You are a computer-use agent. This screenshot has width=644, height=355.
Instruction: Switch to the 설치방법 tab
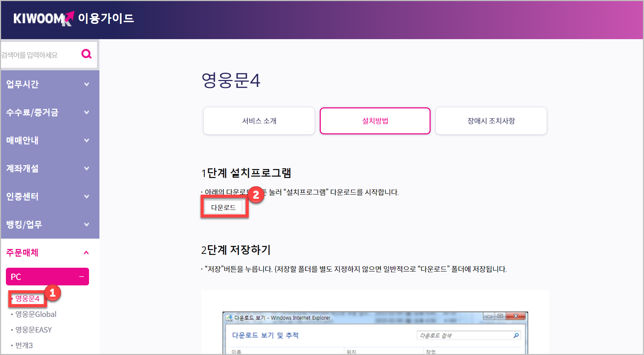(375, 121)
